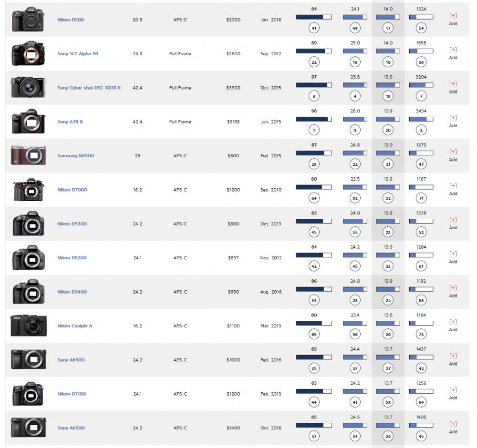Add the Sony A6300 to comparison
The width and height of the screenshot is (477, 448).
click(x=453, y=359)
